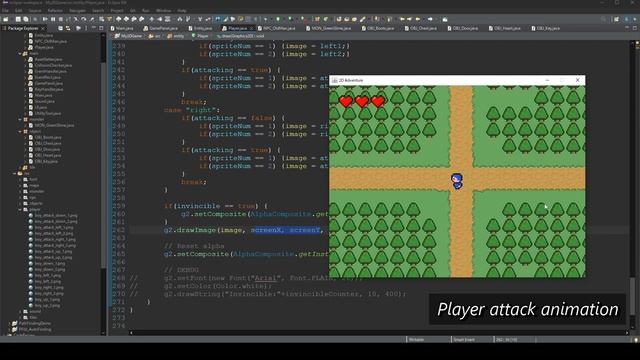
Task: Select UtilityTool.java in Package Explorer
Action: 44,113
